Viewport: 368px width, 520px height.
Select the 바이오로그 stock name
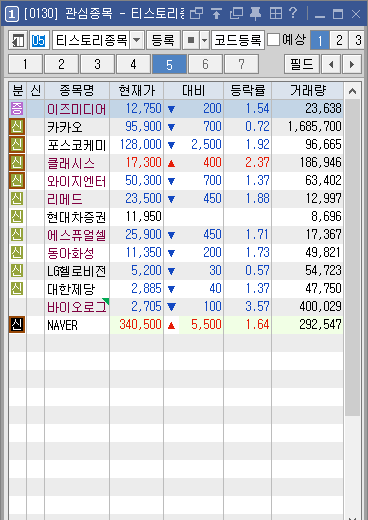(76, 307)
